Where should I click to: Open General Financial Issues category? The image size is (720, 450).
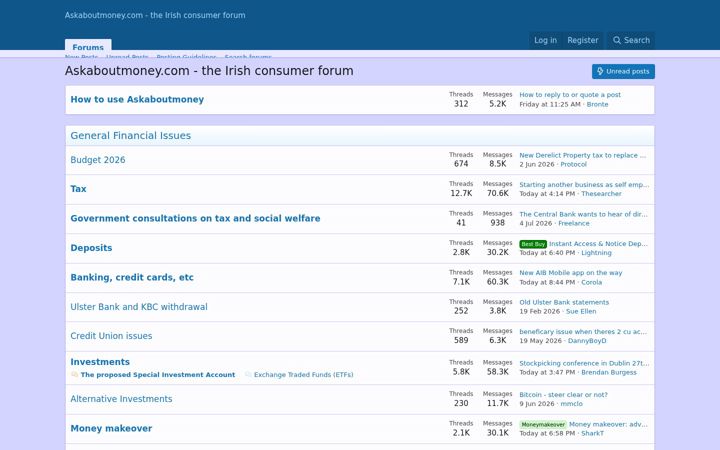click(x=130, y=135)
